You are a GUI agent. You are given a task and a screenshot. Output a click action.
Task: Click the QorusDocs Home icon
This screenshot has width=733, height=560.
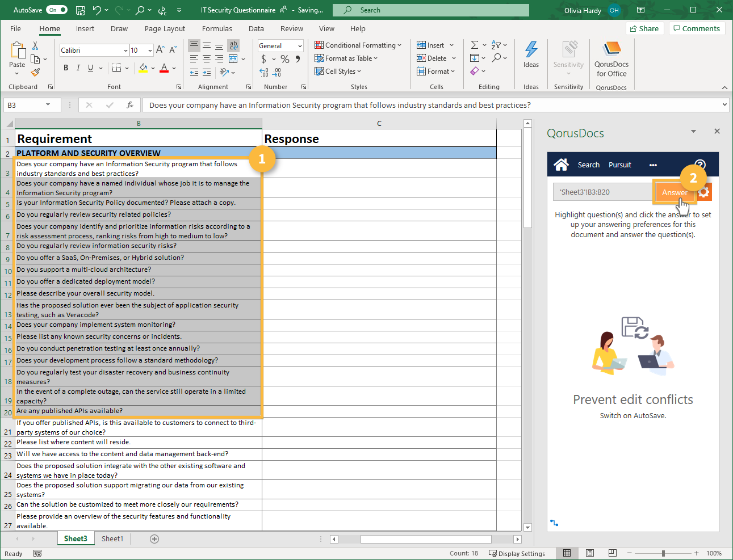click(x=562, y=165)
